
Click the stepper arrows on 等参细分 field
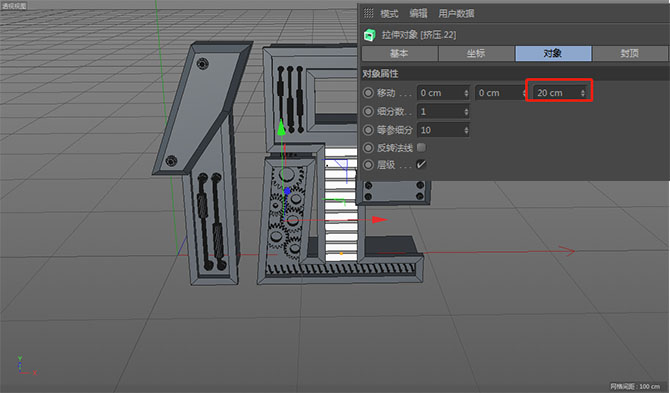tap(466, 130)
